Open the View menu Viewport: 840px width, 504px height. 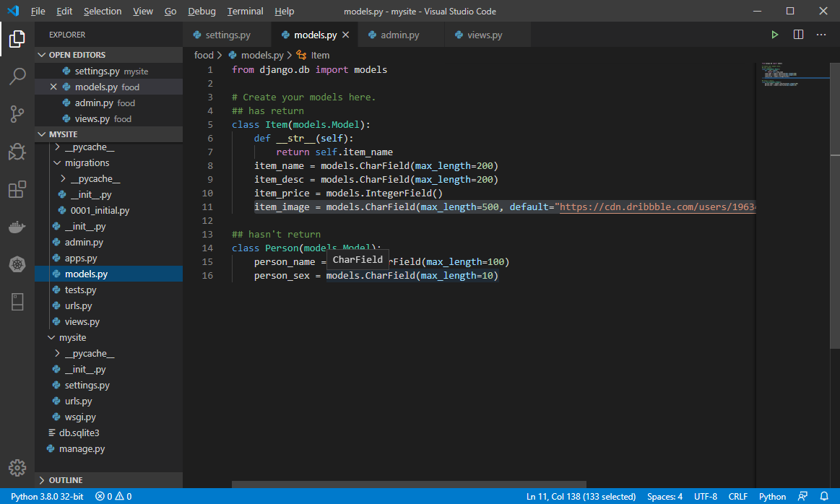[142, 11]
